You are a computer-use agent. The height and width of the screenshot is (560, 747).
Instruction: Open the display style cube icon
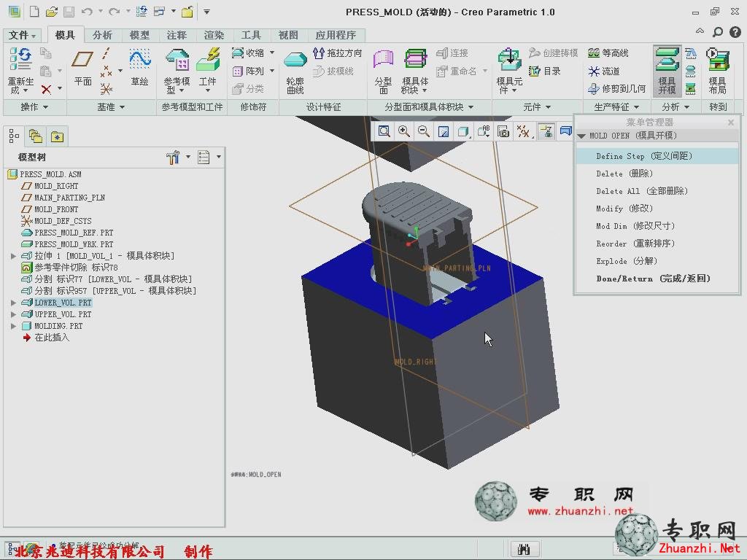[463, 131]
